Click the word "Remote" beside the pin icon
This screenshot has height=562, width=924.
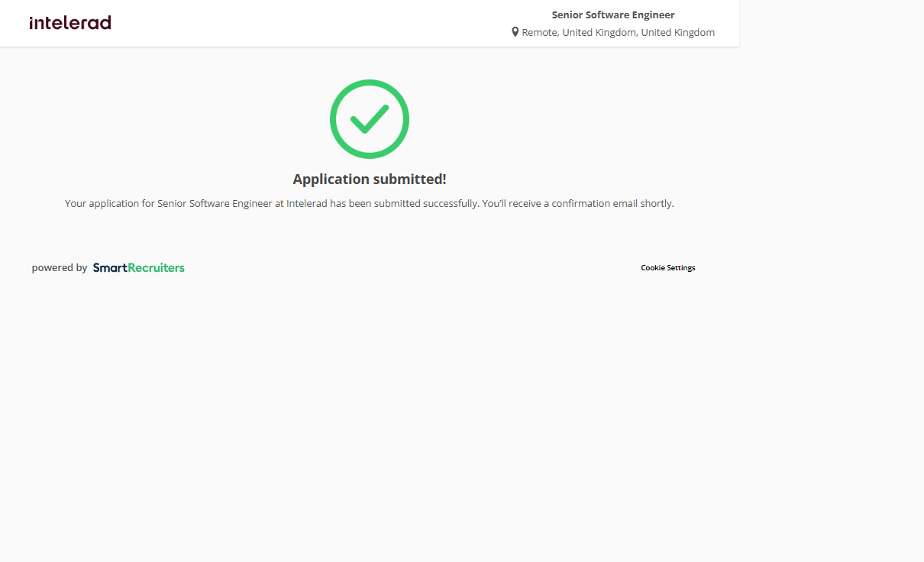click(539, 33)
